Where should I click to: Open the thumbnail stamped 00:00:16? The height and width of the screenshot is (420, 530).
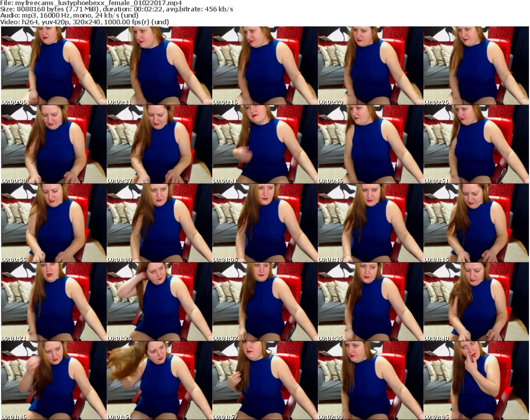(265, 66)
